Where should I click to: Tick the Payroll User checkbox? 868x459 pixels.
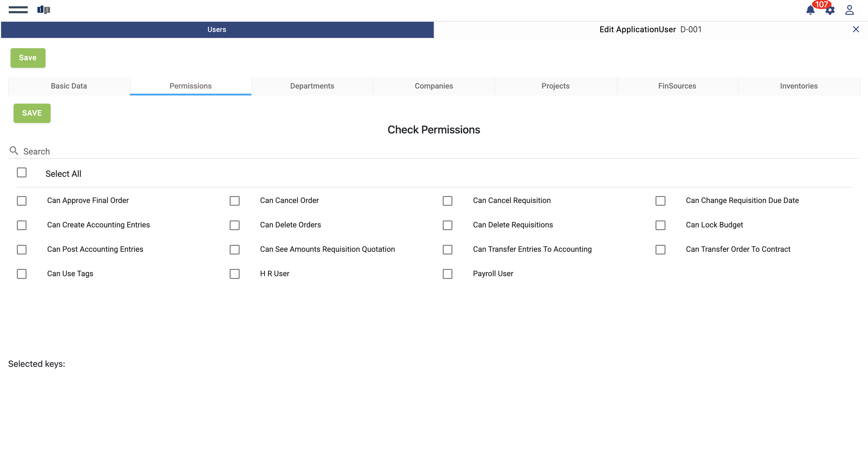point(447,274)
